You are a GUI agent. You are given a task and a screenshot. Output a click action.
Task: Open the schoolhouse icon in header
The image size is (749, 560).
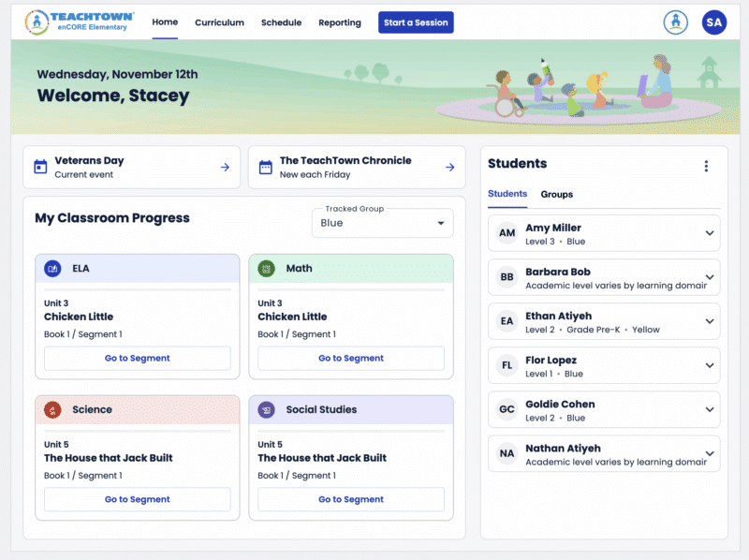(675, 22)
